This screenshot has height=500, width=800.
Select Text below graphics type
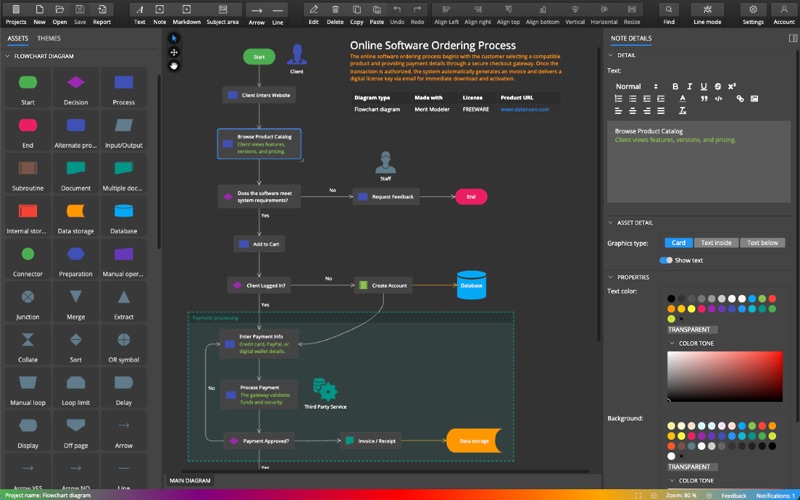click(762, 243)
